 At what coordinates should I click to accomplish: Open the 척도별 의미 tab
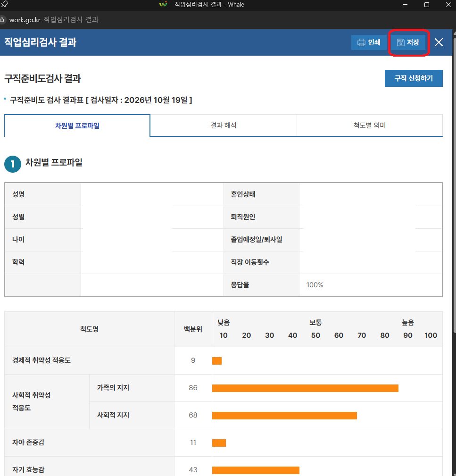point(370,125)
